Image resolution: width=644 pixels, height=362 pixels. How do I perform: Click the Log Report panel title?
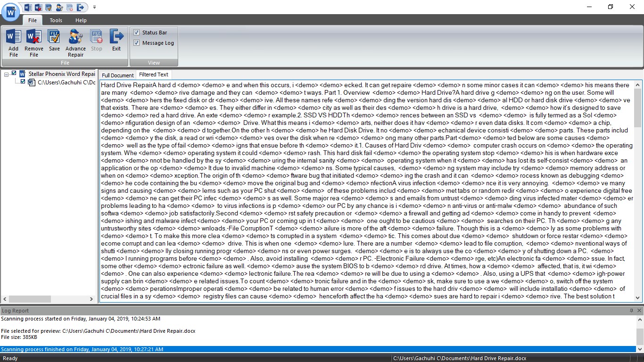pos(15,311)
